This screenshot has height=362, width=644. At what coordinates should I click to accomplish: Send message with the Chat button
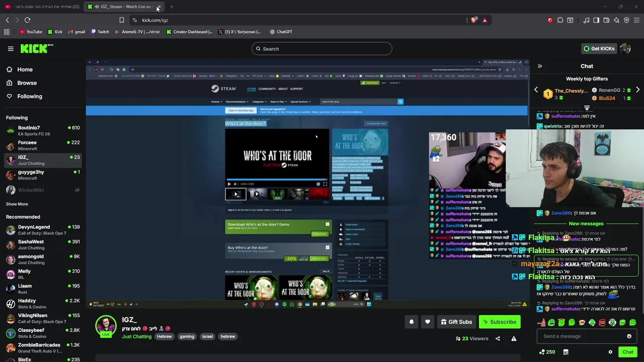pos(627,352)
